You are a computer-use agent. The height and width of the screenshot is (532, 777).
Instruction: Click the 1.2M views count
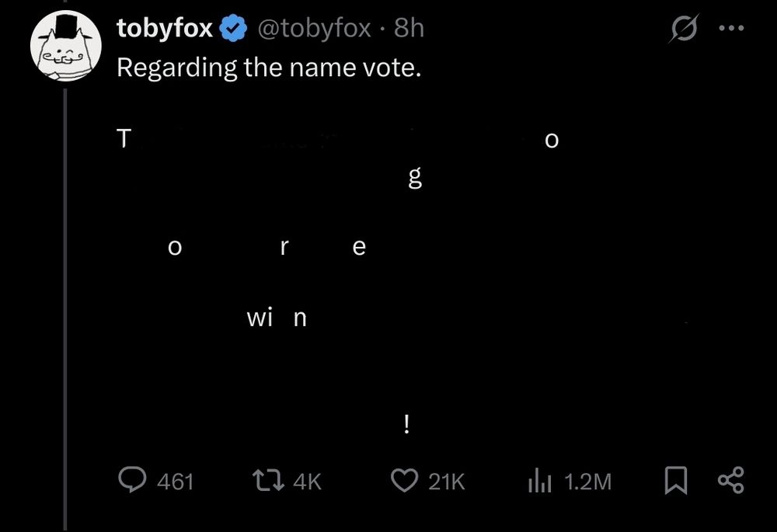click(587, 482)
